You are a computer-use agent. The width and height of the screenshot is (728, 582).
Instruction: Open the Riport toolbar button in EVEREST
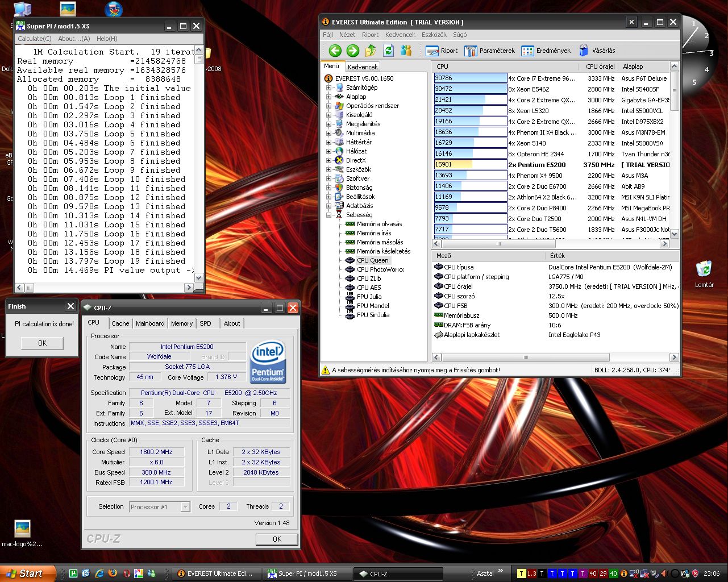coord(442,51)
